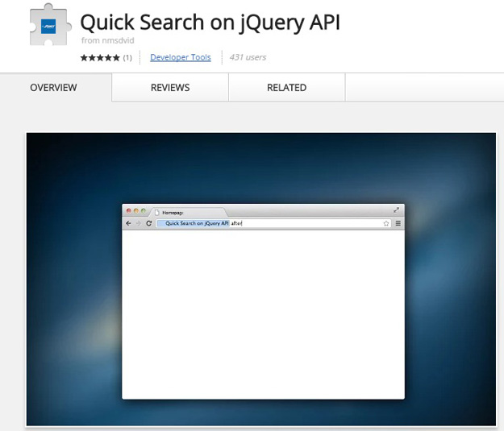Click the fullscreen arrows in the preview window
Viewport: 504px width, 431px height.
[x=396, y=210]
